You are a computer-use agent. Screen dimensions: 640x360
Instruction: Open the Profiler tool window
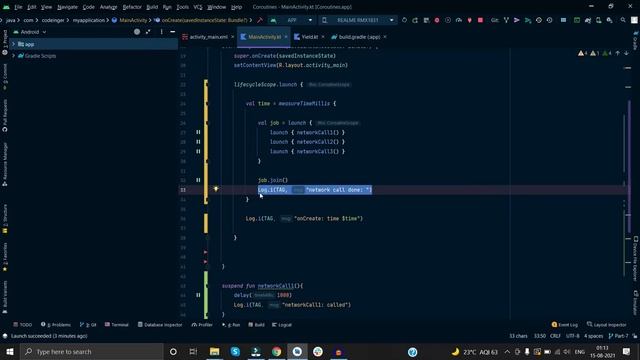pos(202,325)
